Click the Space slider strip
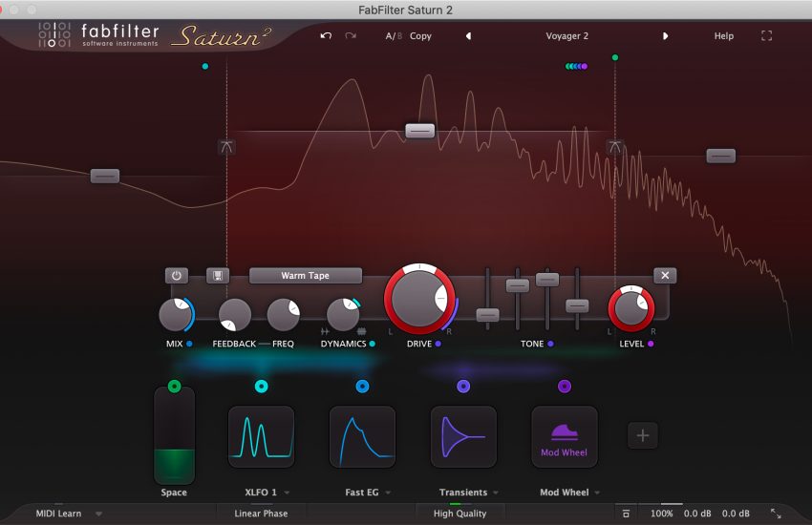The image size is (812, 525). pos(175,437)
